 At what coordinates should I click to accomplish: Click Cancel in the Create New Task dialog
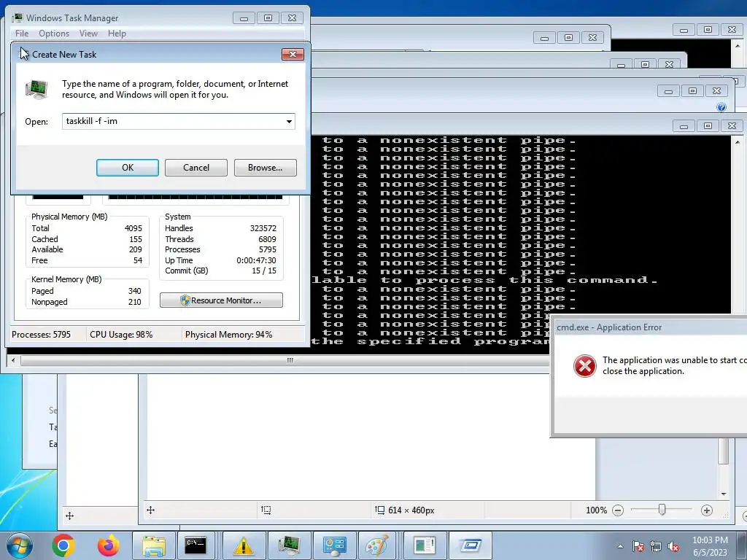196,168
